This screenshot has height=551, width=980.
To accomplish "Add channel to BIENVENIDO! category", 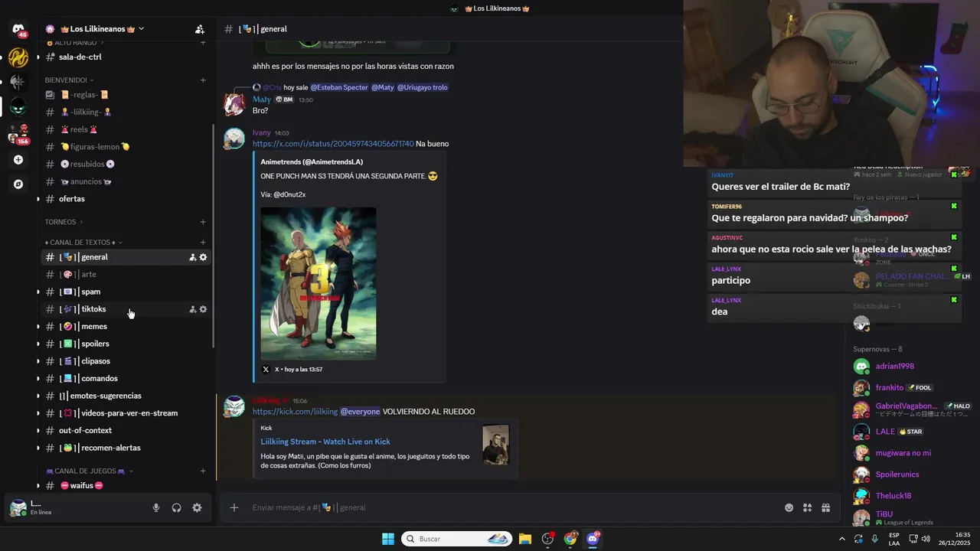I will [203, 80].
